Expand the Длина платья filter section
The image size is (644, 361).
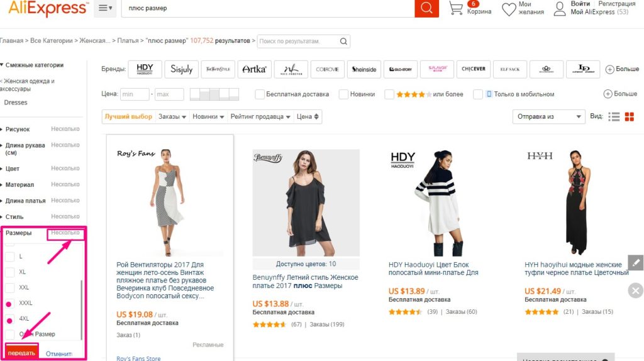point(25,201)
